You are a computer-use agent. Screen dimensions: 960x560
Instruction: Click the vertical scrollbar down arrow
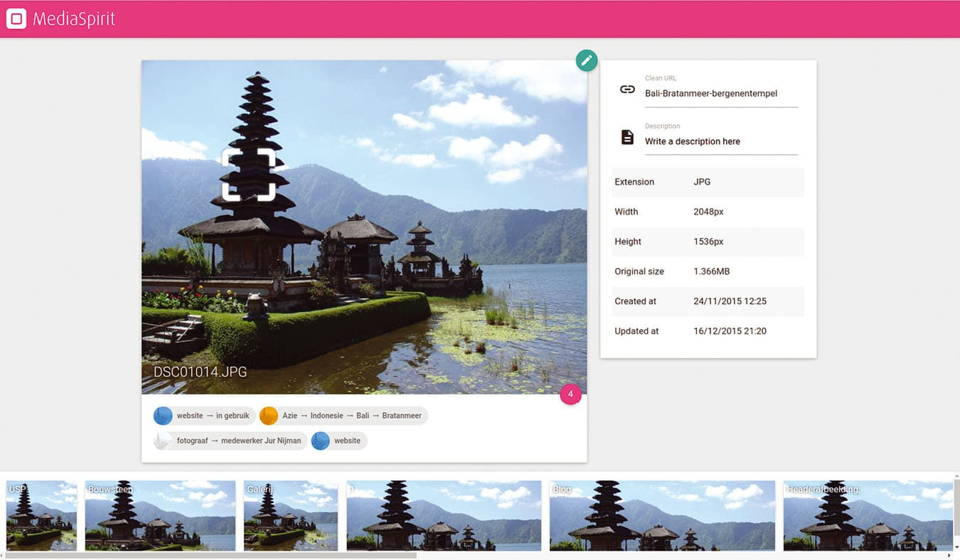[x=956, y=547]
